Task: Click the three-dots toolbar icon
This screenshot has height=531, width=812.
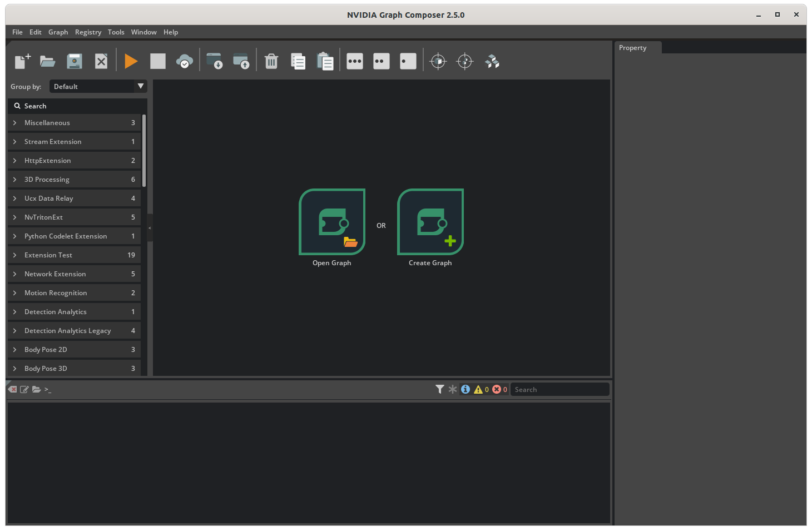Action: point(355,61)
